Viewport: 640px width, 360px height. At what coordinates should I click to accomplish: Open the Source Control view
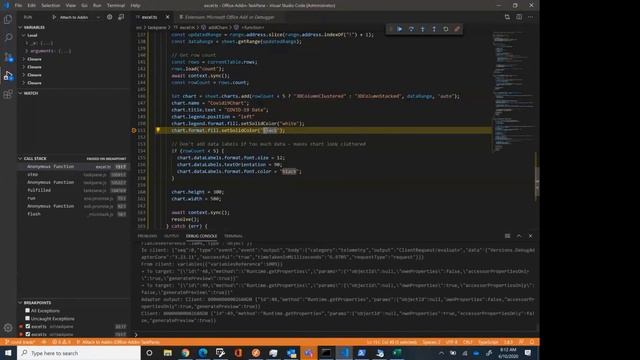point(8,57)
